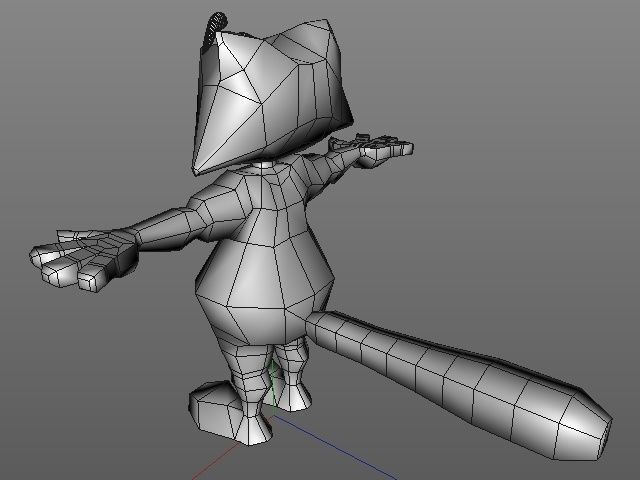
Task: Select the outstretched hand with visible fingers
Action: coord(84,259)
